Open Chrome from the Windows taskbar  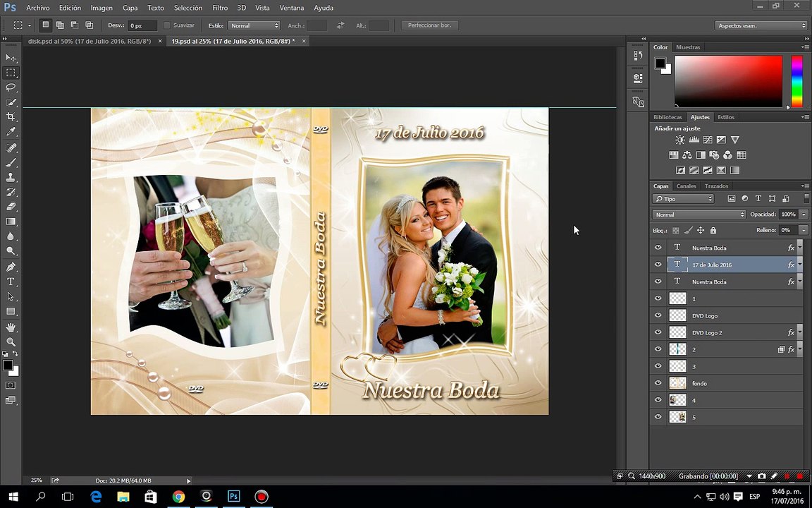[x=178, y=497]
